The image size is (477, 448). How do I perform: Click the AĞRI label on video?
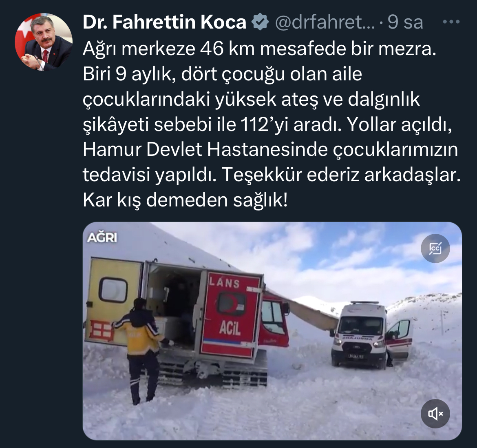(102, 237)
